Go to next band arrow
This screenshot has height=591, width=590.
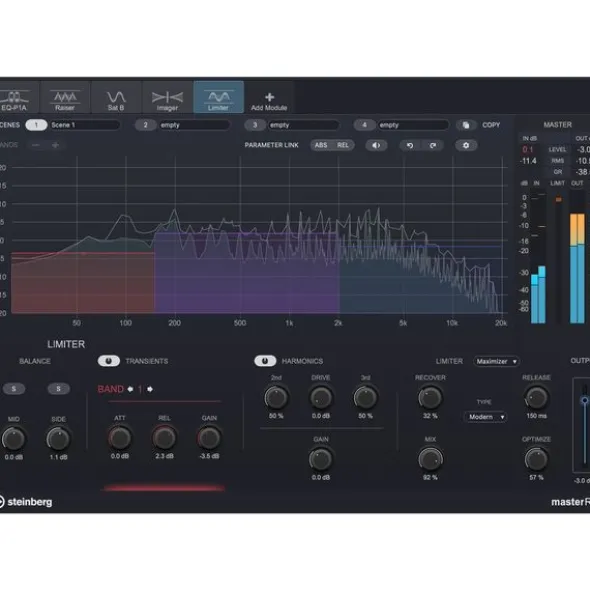(150, 389)
